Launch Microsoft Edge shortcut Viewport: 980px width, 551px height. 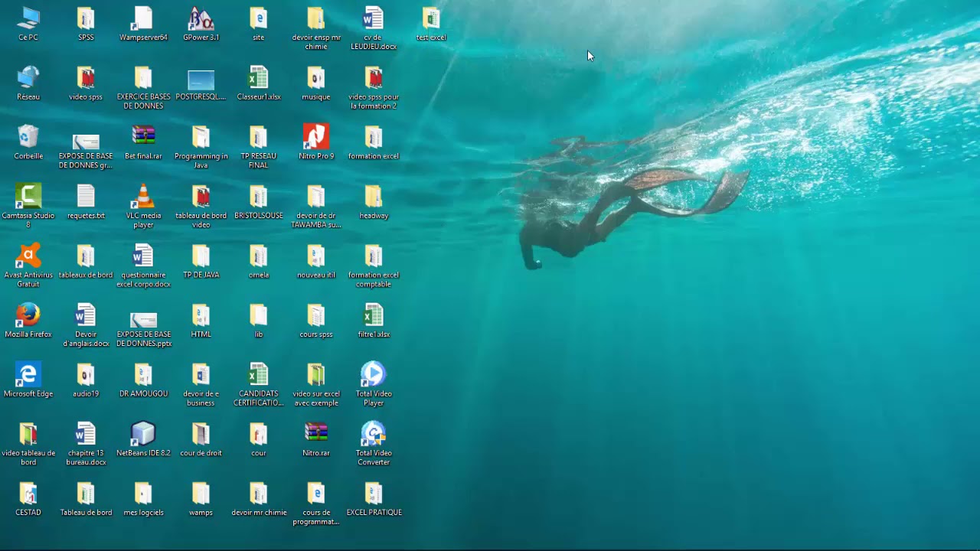pos(28,380)
